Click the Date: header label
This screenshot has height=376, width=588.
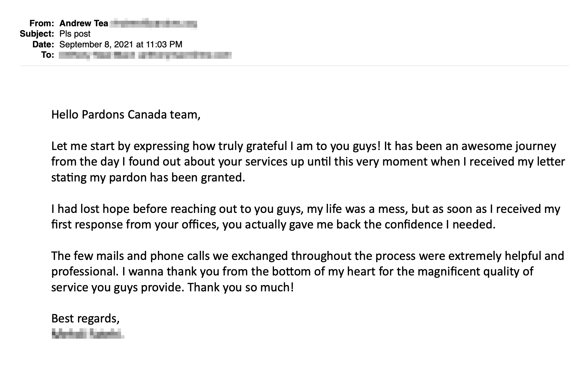click(43, 45)
